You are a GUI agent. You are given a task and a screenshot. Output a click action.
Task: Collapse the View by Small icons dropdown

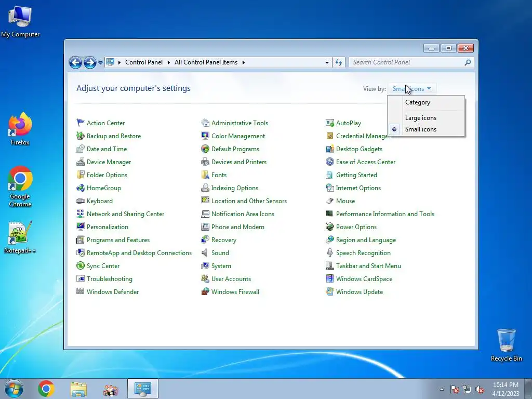pyautogui.click(x=411, y=88)
